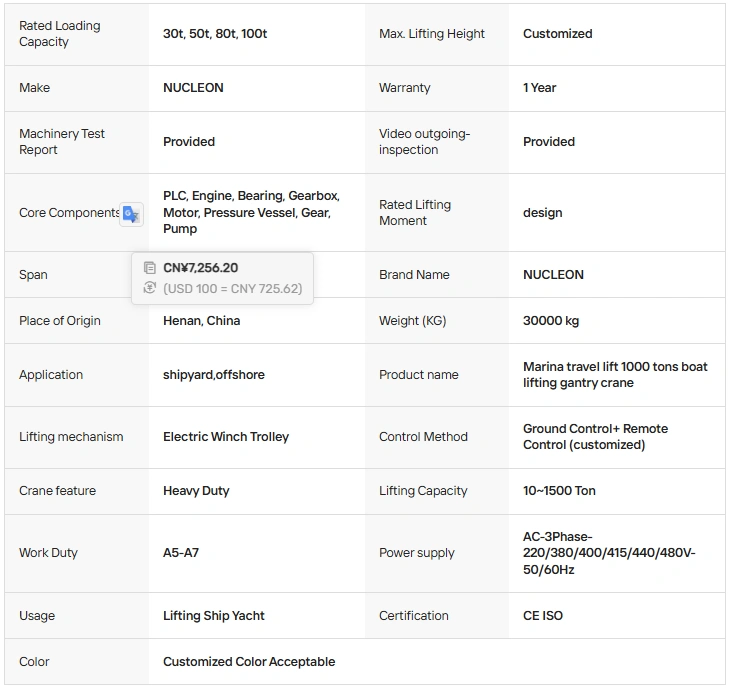Click the NUCLEON value beside Brand Name
Viewport: 731px width, 688px height.
pos(553,275)
